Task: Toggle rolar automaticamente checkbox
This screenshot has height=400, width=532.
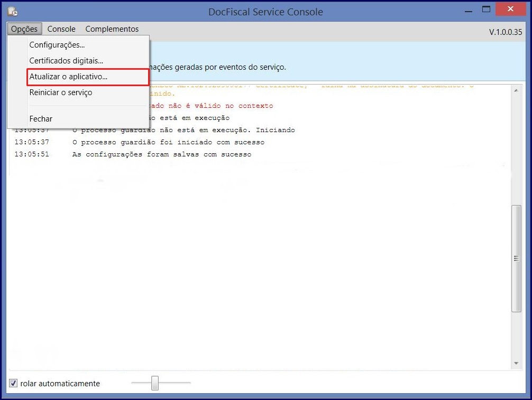Action: (13, 384)
